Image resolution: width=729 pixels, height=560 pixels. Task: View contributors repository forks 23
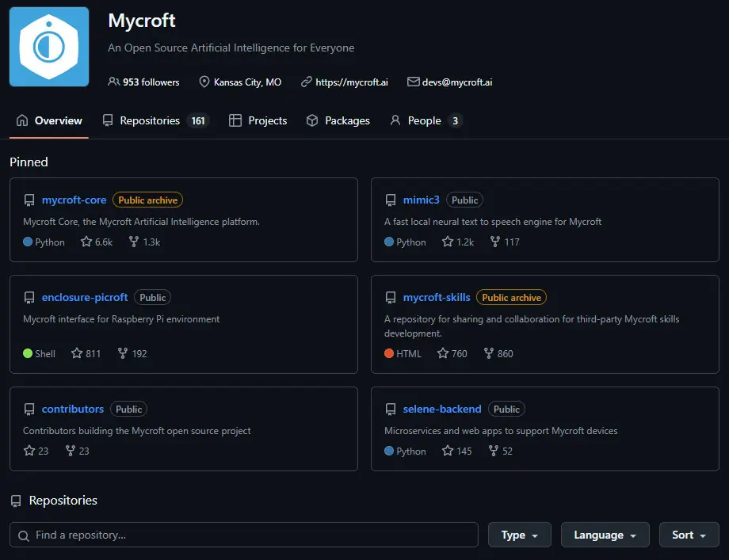[77, 451]
